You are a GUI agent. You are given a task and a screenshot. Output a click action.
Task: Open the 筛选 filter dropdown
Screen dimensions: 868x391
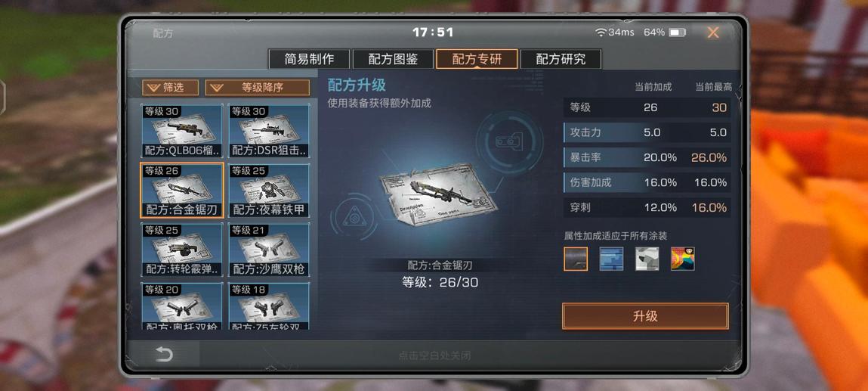171,88
